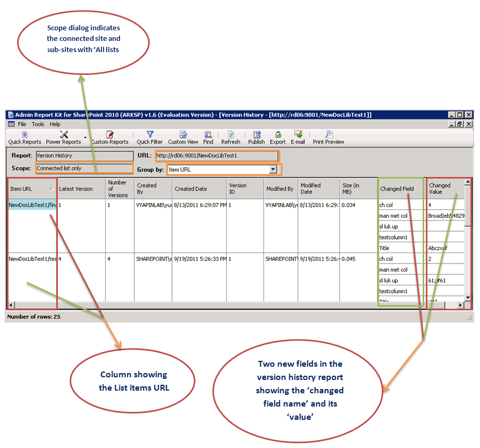
Task: Click the horizontal scrollbar left arrow
Action: click(x=11, y=305)
